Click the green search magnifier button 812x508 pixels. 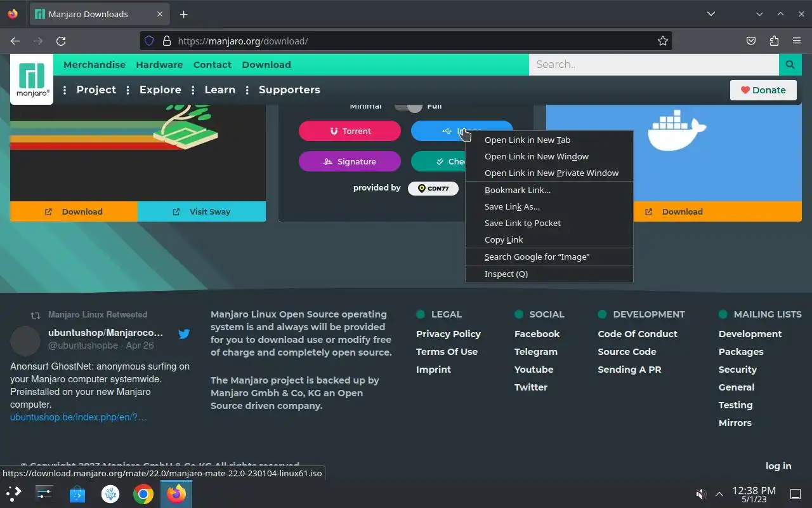tap(790, 65)
